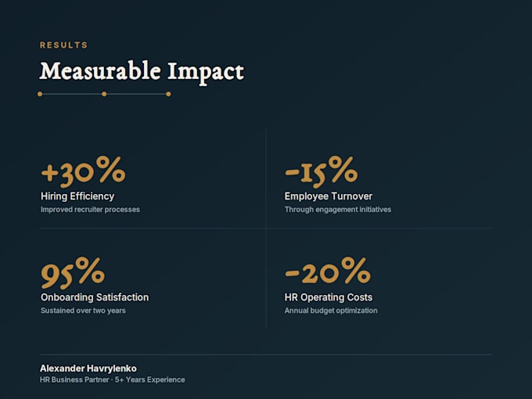Click the Onboarding Satisfaction label
The image size is (532, 399).
pos(95,297)
